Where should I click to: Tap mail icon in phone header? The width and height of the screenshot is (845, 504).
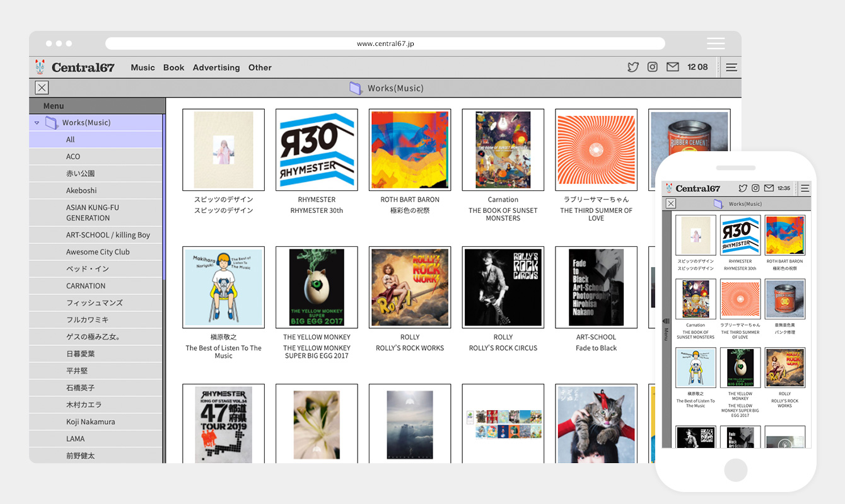(x=769, y=188)
